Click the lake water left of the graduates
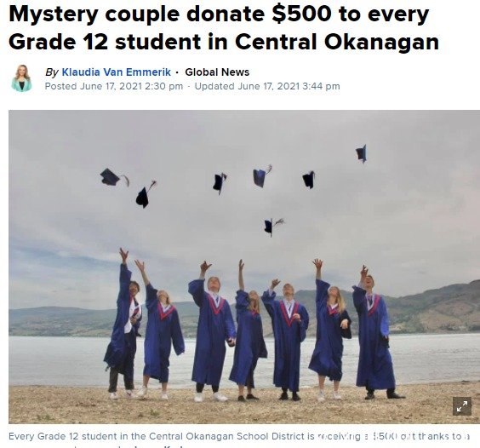This screenshot has height=448, width=480. coord(57,360)
